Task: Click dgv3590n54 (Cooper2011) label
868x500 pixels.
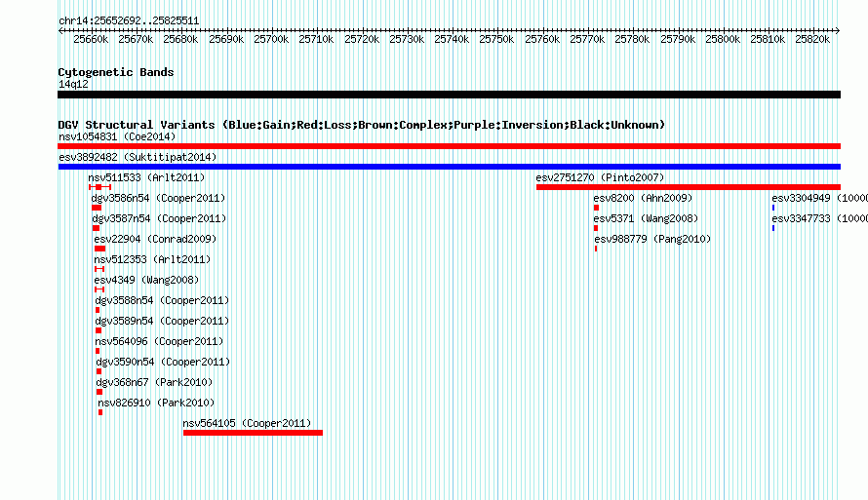Action: pyautogui.click(x=163, y=362)
